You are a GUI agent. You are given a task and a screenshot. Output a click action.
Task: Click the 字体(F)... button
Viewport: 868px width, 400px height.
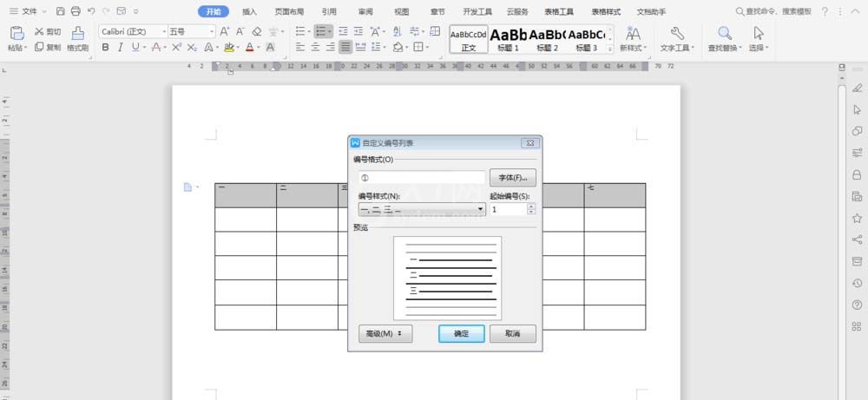coord(513,178)
